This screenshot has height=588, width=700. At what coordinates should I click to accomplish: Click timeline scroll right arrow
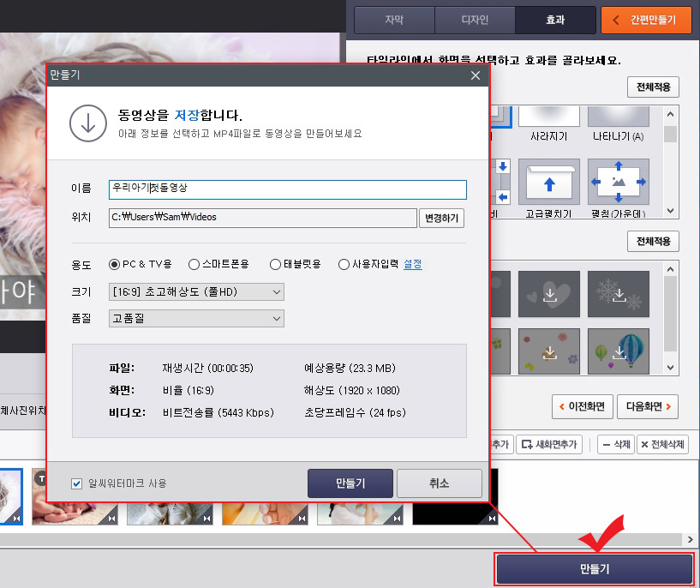tap(691, 539)
